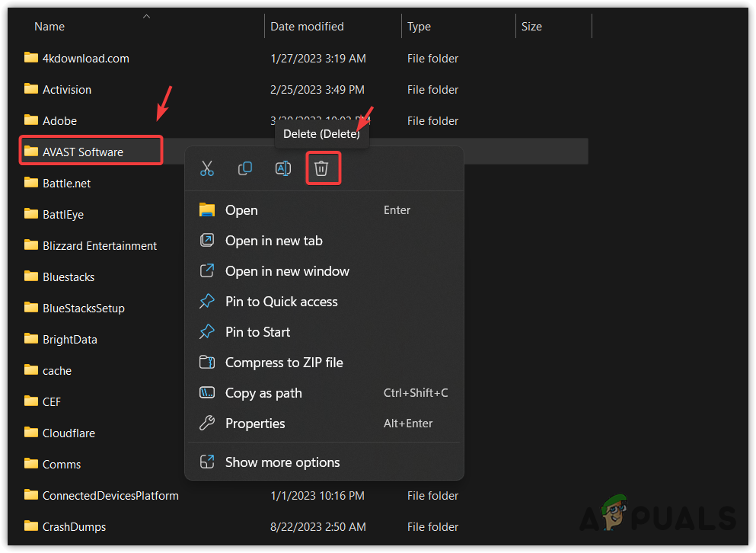Click date 1/1/2023 10:16 PM

click(317, 496)
